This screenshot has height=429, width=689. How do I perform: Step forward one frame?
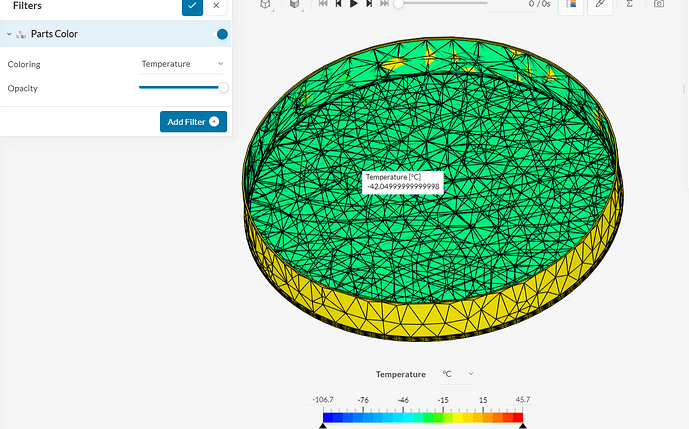tap(369, 4)
